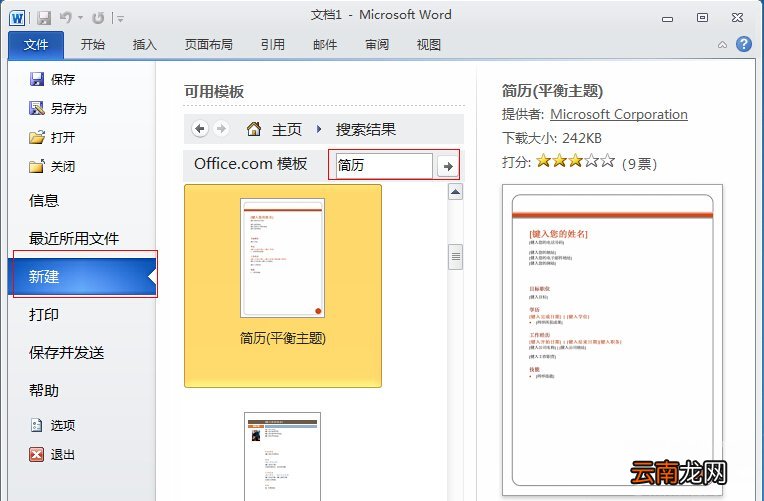Go to 主页 in template breadcrumb
This screenshot has height=501, width=764.
(x=286, y=130)
